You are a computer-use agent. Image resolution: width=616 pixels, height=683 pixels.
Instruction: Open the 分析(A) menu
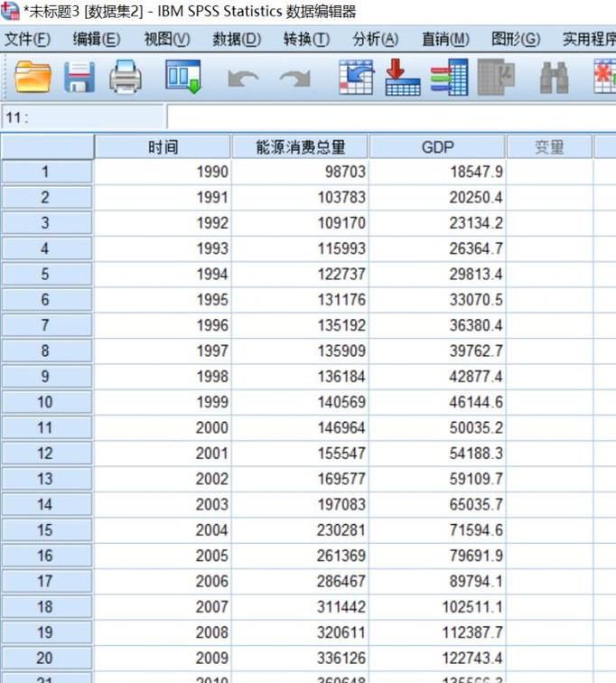pos(376,40)
